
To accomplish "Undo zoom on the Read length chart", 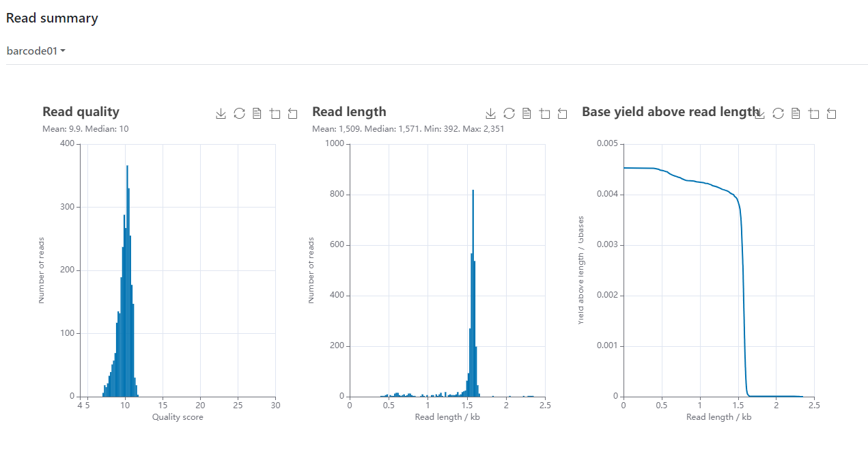I will [x=562, y=113].
